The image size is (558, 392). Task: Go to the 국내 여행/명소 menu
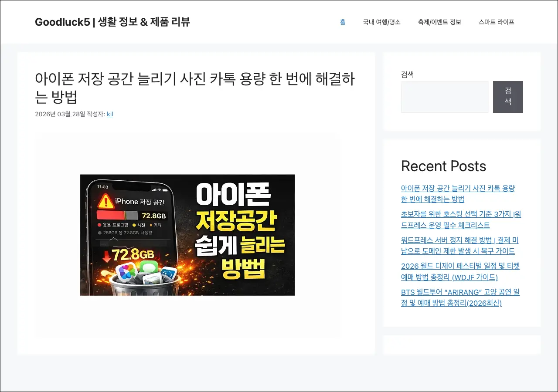381,22
